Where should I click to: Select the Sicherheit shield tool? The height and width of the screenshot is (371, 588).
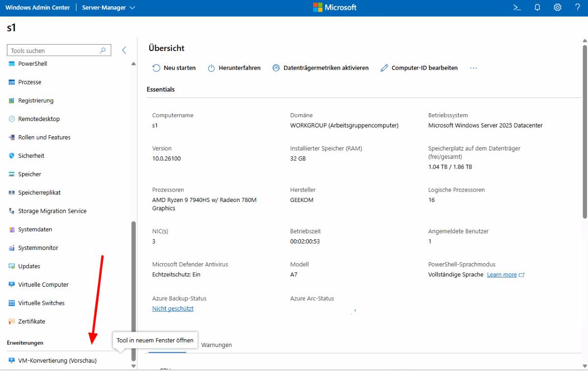click(31, 156)
